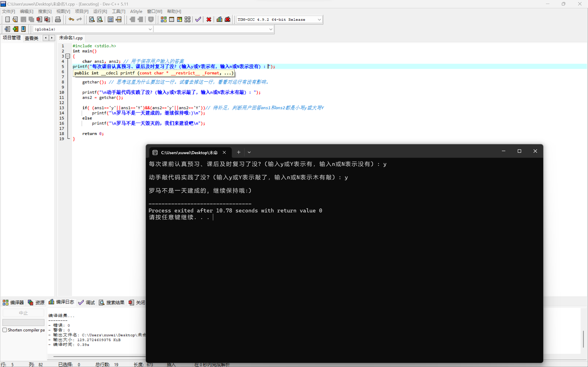Viewport: 588px width, 367px height.
Task: Click the Compile & Run multicolor window icon
Action: point(179,19)
